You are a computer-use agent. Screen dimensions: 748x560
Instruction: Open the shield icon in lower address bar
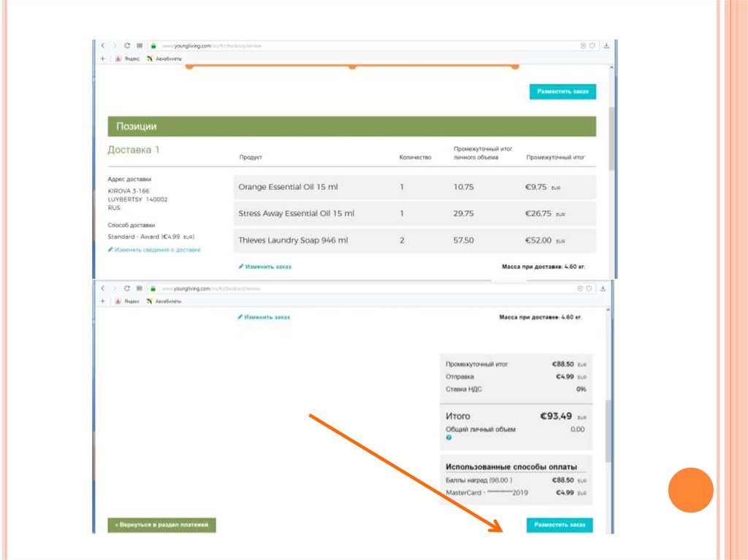tap(580, 288)
